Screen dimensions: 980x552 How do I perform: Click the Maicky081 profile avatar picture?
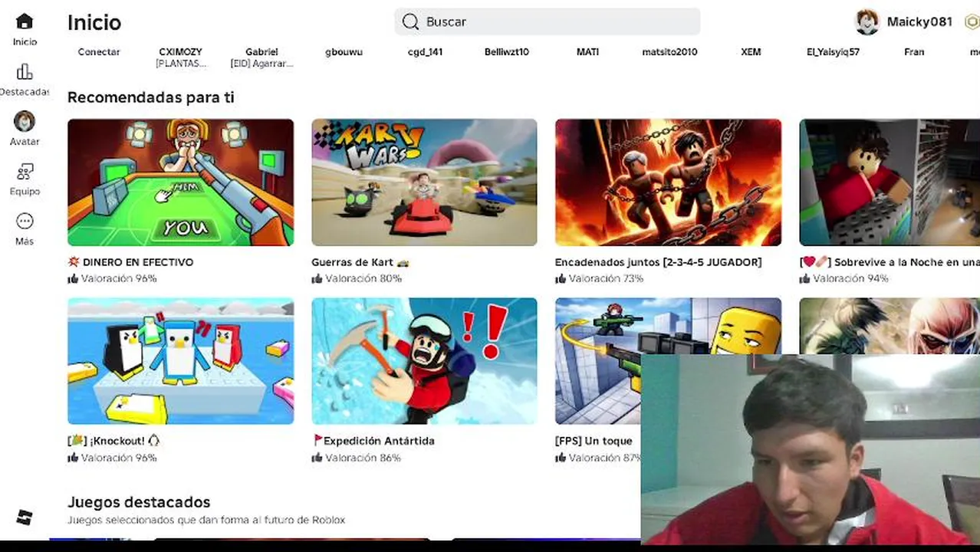tap(867, 22)
